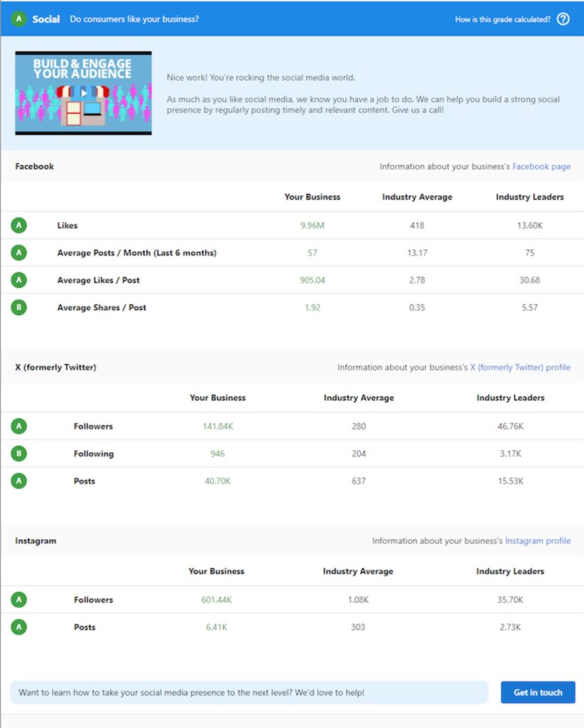This screenshot has width=584, height=728.
Task: Click the question mark help icon
Action: 563,19
